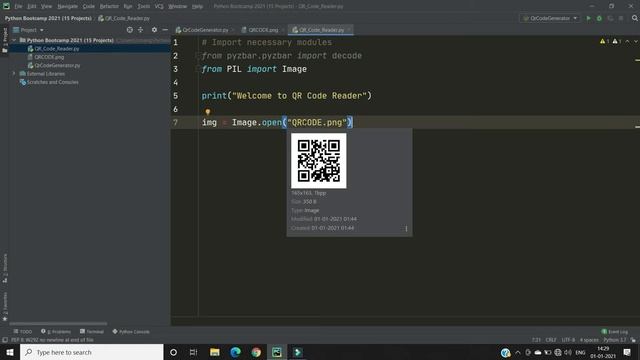Click the print statement on line 5
Screen dimensions: 640x360
(x=287, y=96)
